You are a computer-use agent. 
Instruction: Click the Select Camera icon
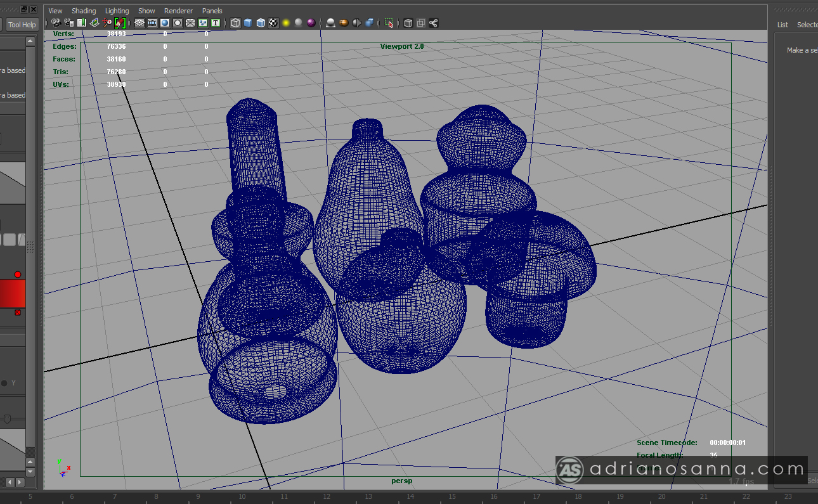click(56, 23)
